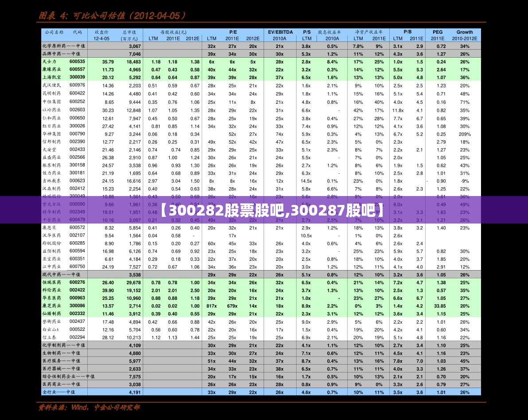Click the 代码 header cell
Image resolution: width=528 pixels, height=420 pixels.
coord(77,32)
